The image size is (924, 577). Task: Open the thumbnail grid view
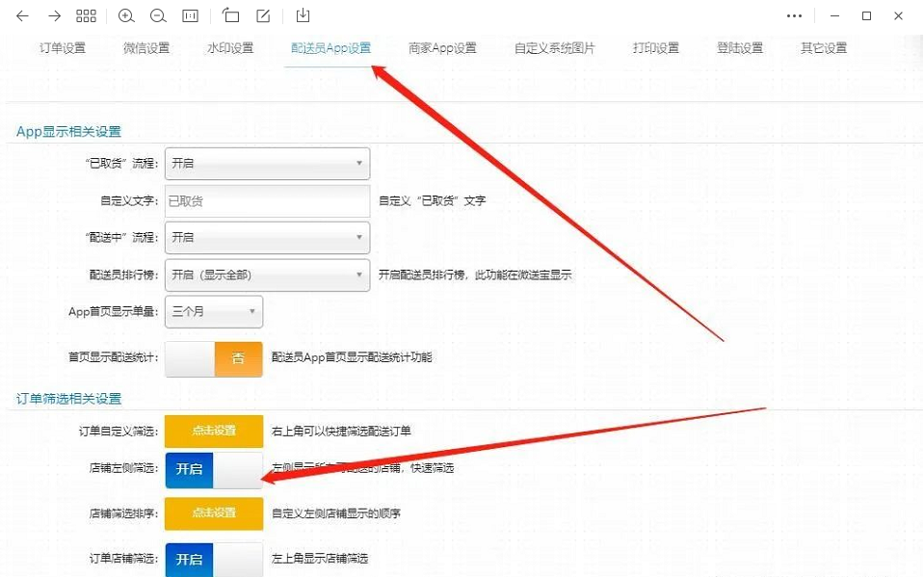(86, 16)
